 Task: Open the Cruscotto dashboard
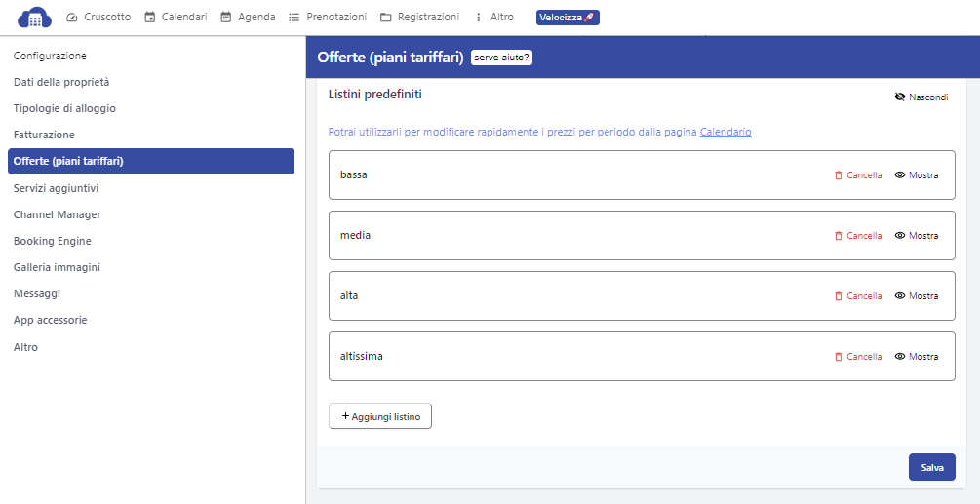pos(98,18)
